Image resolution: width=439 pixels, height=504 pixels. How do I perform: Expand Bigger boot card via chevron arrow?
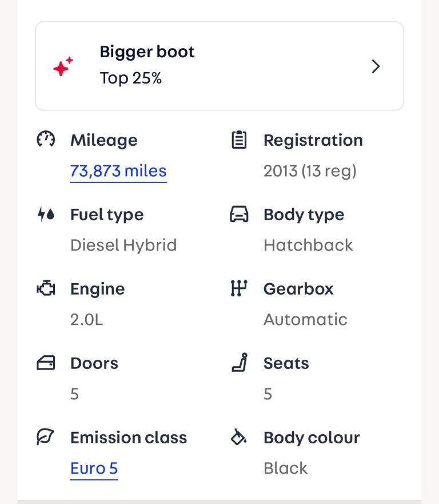(x=376, y=66)
